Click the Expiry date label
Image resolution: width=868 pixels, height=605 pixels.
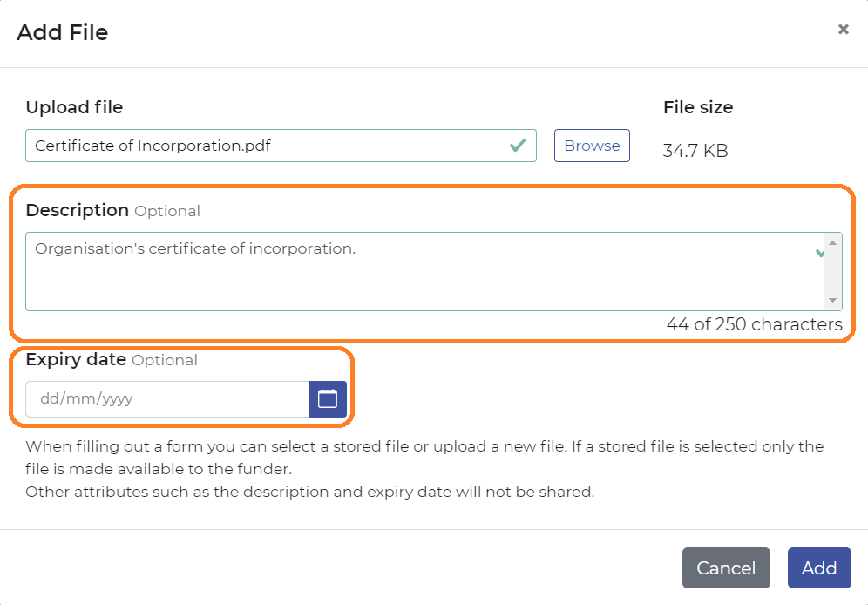tap(76, 360)
